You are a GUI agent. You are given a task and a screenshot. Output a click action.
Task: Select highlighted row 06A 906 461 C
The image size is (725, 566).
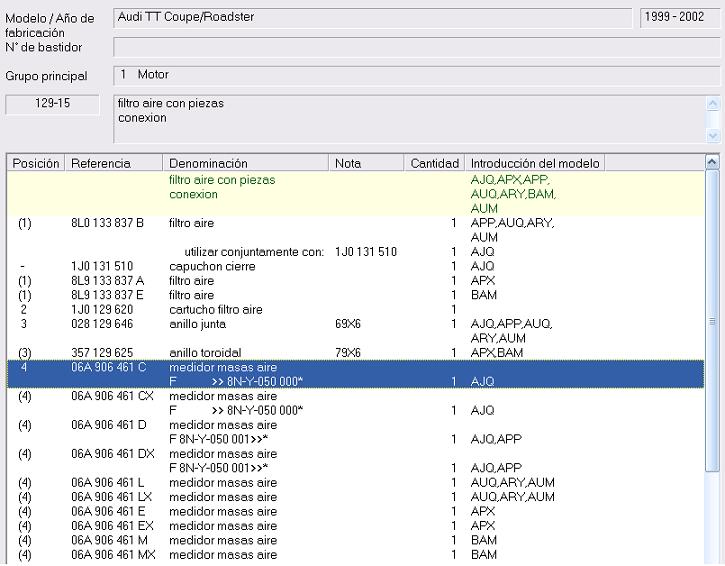[x=356, y=374]
